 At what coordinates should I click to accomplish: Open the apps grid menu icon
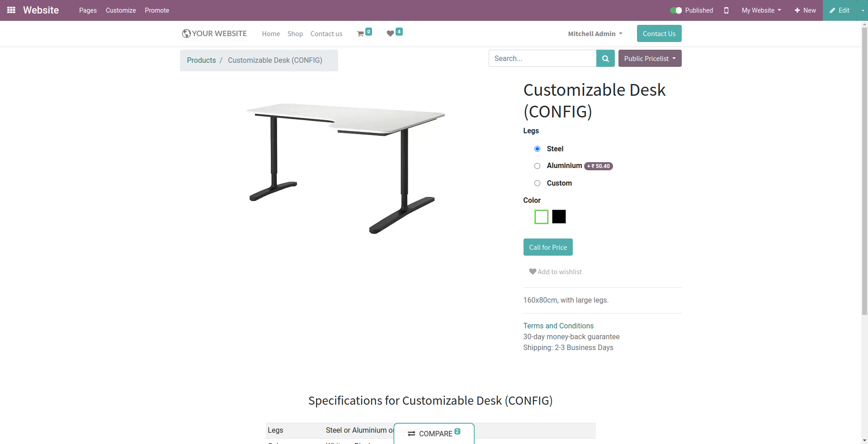coord(11,10)
